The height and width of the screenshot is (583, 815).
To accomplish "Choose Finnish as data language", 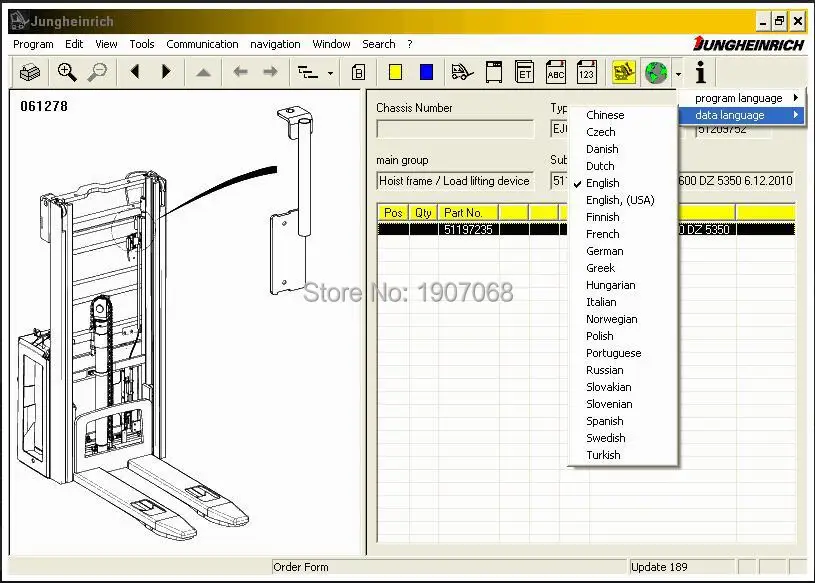I will (x=624, y=217).
